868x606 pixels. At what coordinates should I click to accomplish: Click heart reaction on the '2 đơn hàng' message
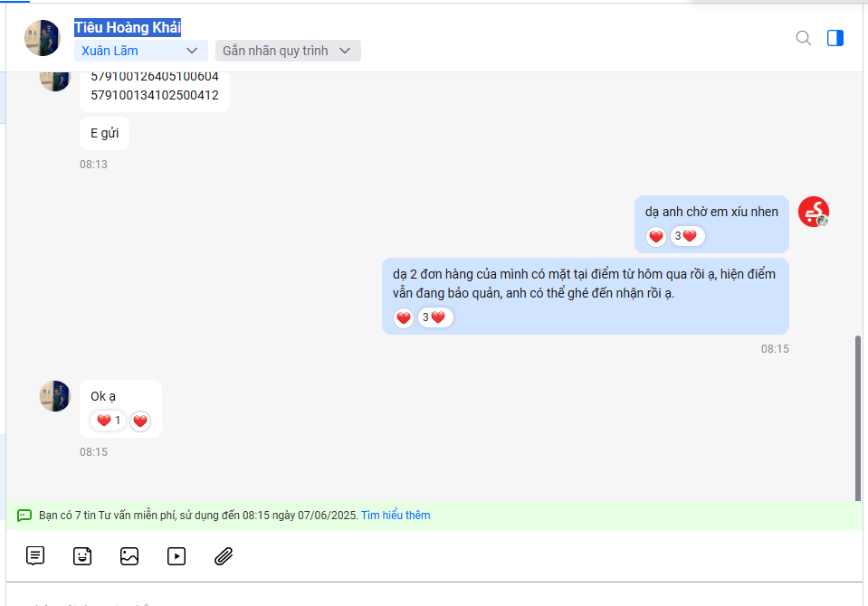pyautogui.click(x=404, y=317)
